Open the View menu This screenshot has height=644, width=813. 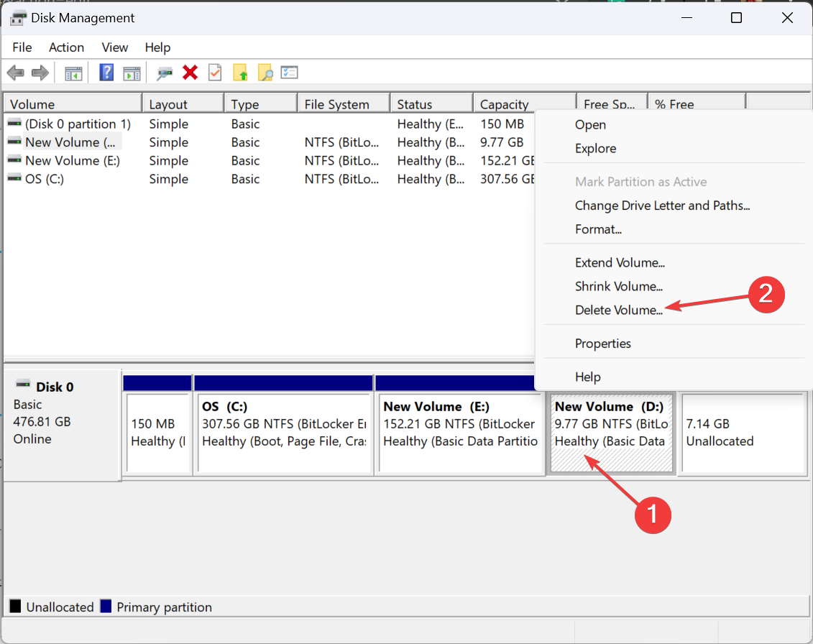pyautogui.click(x=115, y=47)
